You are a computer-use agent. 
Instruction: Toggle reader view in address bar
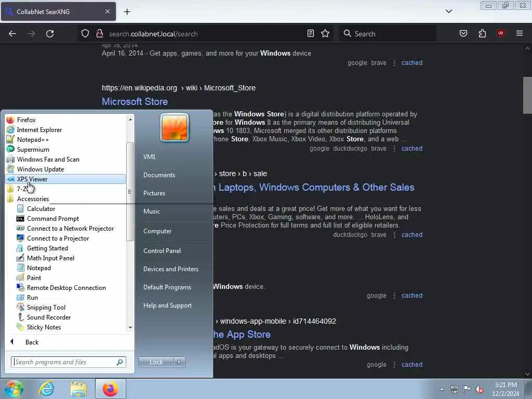pos(310,33)
